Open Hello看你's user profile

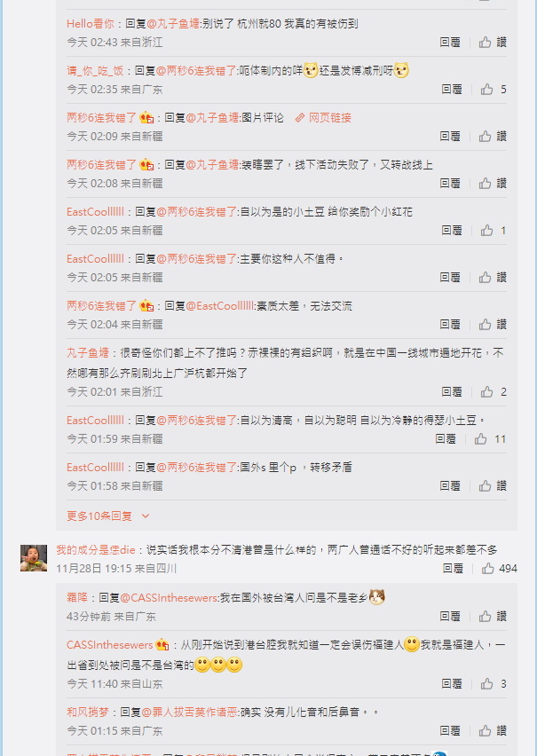pos(91,24)
